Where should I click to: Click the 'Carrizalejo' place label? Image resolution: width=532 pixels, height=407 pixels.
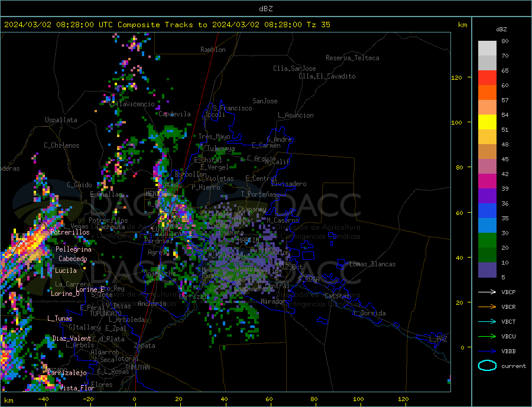(x=67, y=373)
